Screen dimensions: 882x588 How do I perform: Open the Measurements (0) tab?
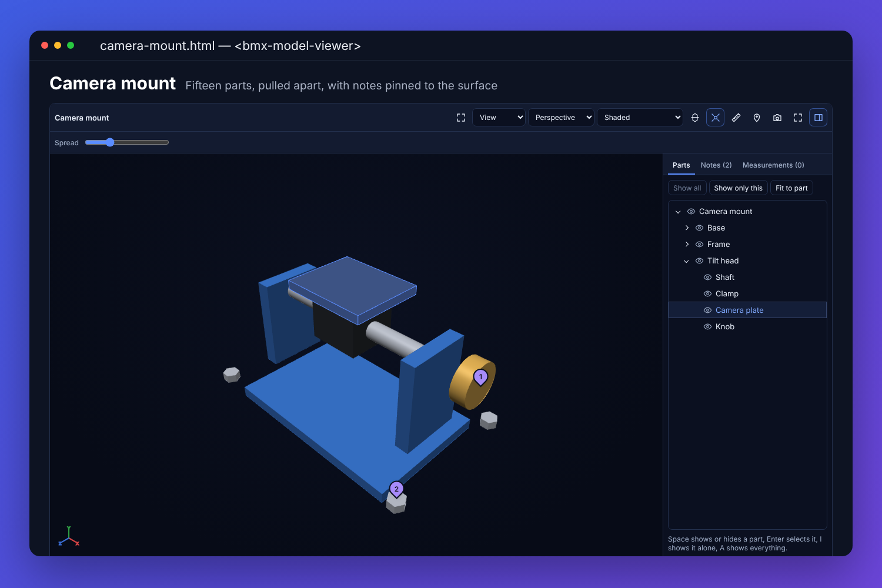(x=773, y=165)
